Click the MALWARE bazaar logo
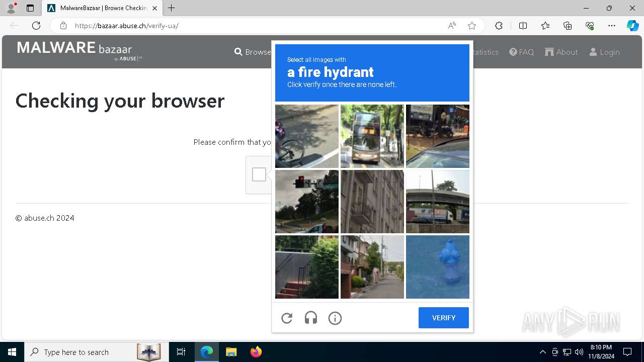Viewport: 644px width, 362px height. pos(79,51)
